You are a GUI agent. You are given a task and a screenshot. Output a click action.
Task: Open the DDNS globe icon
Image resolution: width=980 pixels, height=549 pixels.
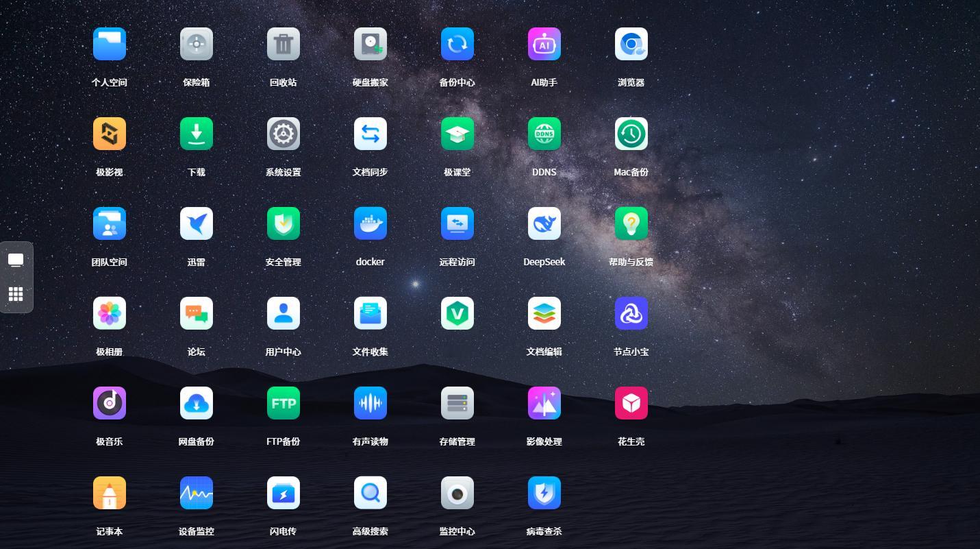pyautogui.click(x=544, y=134)
